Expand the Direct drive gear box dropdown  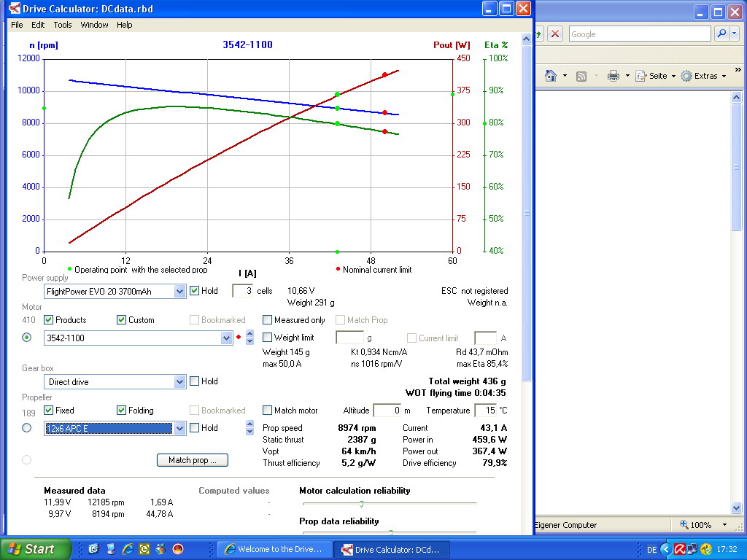coord(180,382)
